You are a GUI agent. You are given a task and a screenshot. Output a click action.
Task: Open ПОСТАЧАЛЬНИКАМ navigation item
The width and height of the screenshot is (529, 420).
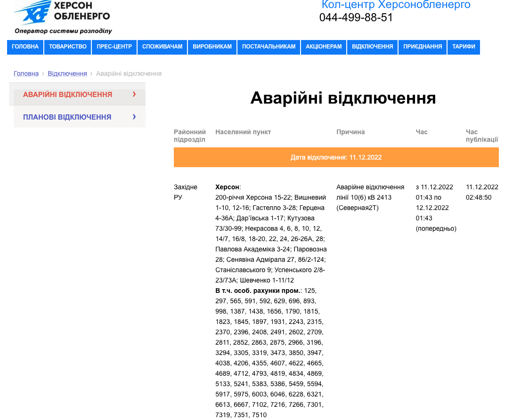269,47
